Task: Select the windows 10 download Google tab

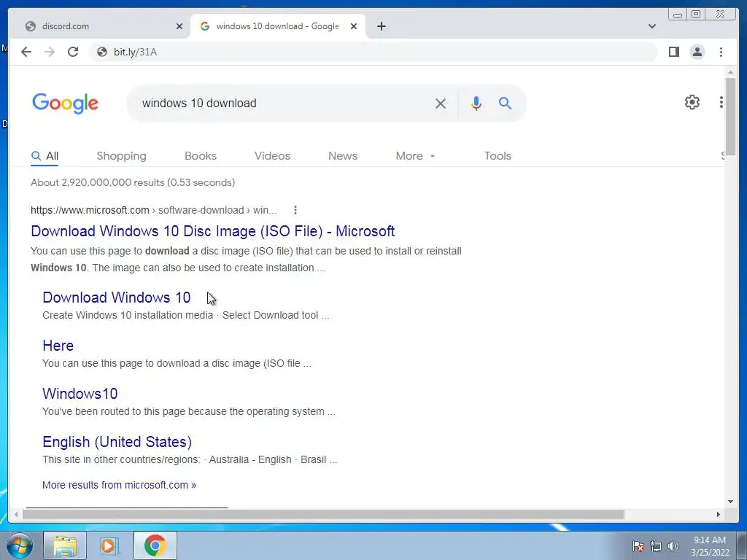Action: 278,26
